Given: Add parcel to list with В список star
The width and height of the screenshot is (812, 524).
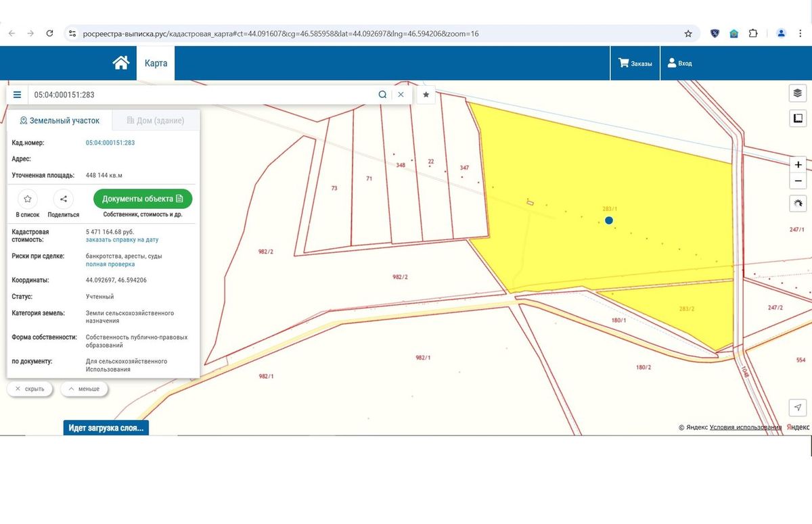Looking at the screenshot, I should point(28,199).
